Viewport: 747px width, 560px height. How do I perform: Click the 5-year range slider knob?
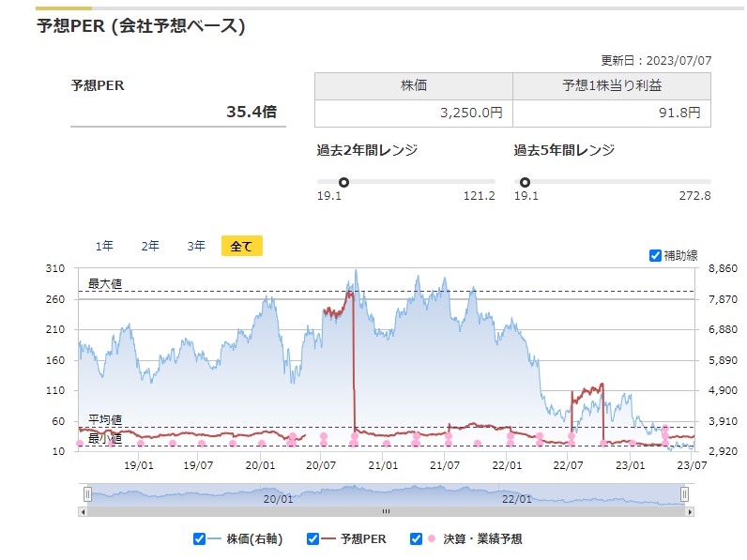[x=525, y=182]
